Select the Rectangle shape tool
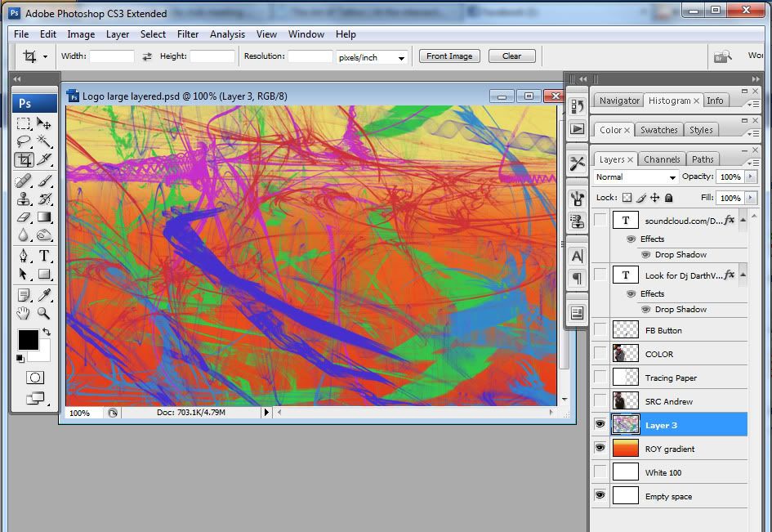 click(44, 274)
